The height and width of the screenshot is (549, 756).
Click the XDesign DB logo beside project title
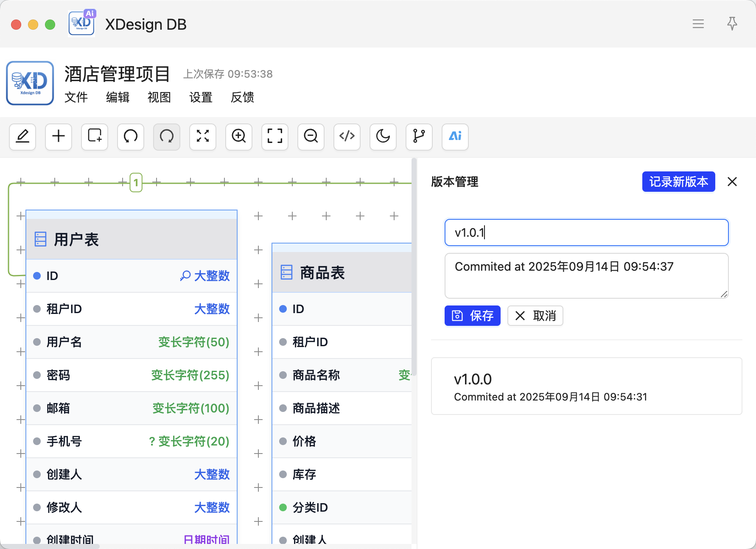[x=30, y=83]
